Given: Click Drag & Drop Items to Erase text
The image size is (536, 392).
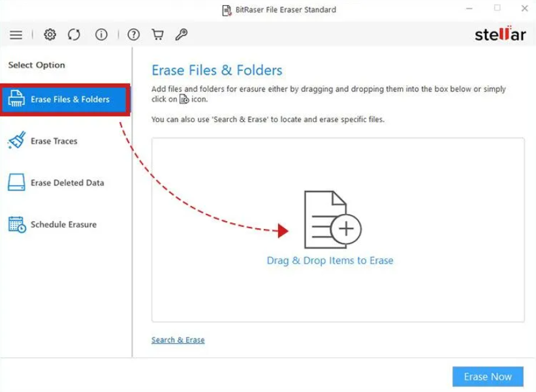Looking at the screenshot, I should pos(330,260).
